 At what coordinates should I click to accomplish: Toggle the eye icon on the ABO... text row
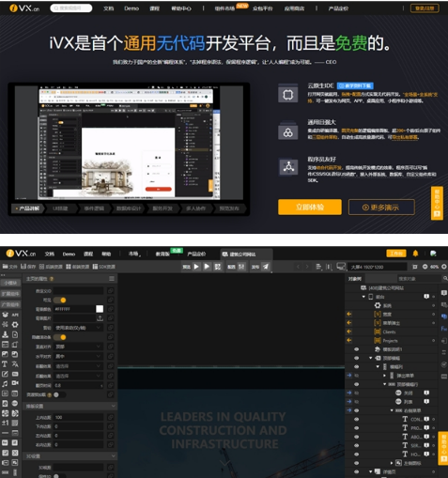[356, 437]
